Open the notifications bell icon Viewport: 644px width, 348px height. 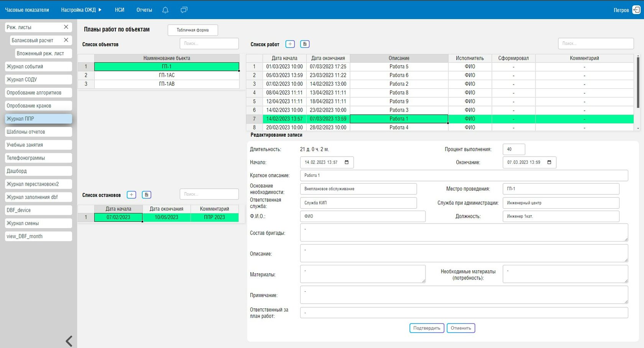(x=165, y=10)
